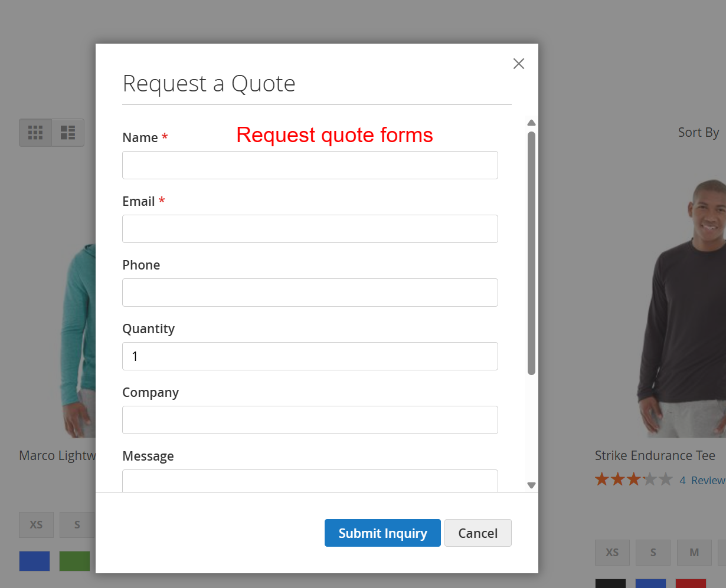Open the Strike Endurance Tee product title

coord(655,455)
